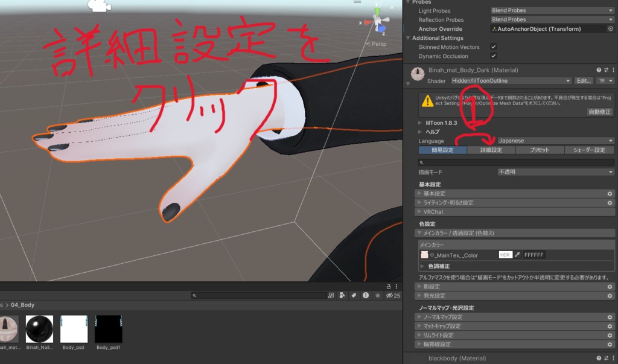Toggle Dynamic Occlusion checkbox
The height and width of the screenshot is (364, 618).
click(494, 56)
